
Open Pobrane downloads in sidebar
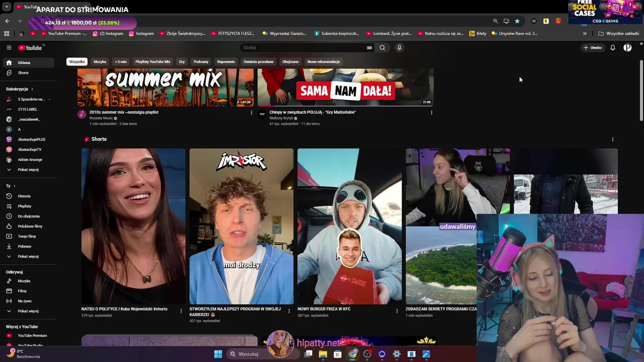pyautogui.click(x=29, y=246)
